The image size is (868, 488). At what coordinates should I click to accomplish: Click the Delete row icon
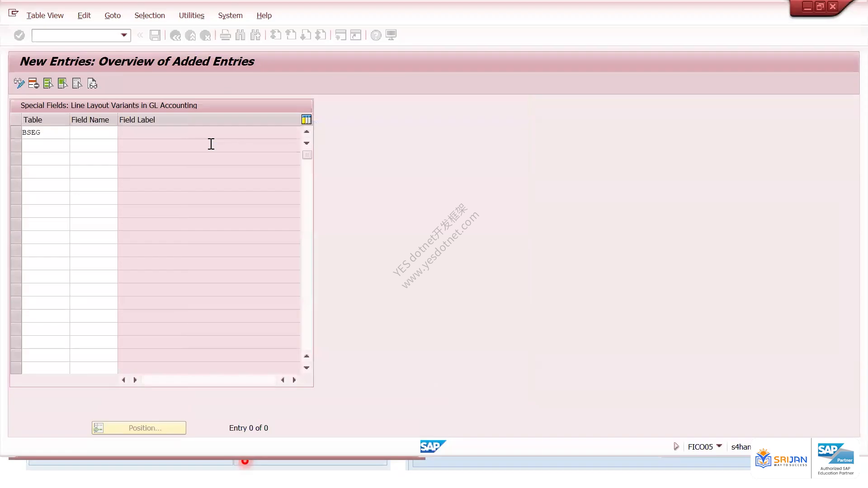[33, 84]
